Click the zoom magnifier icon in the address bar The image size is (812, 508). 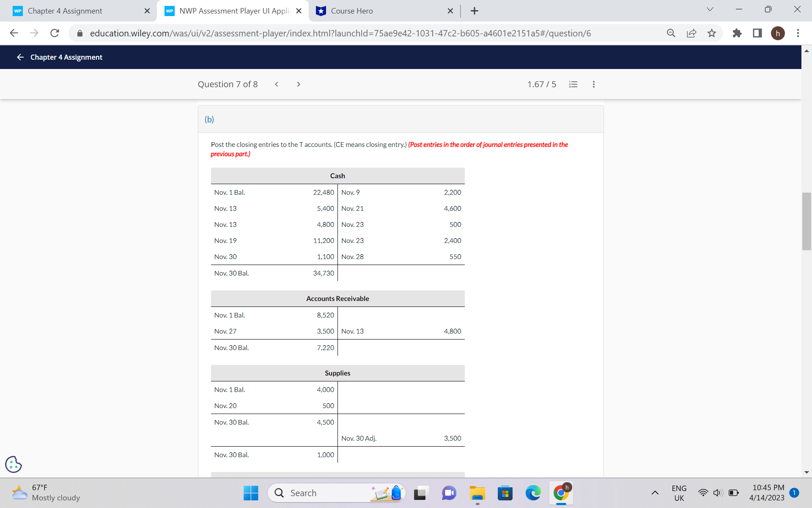tap(671, 33)
